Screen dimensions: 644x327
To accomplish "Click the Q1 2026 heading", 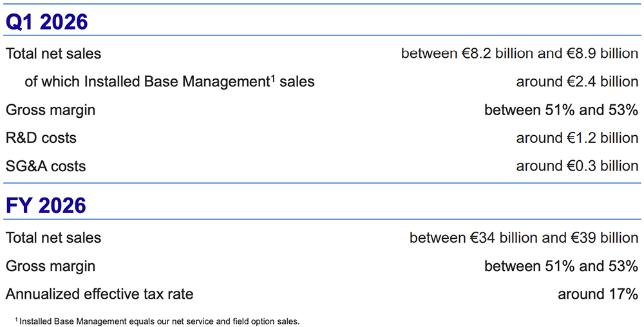I will [46, 21].
